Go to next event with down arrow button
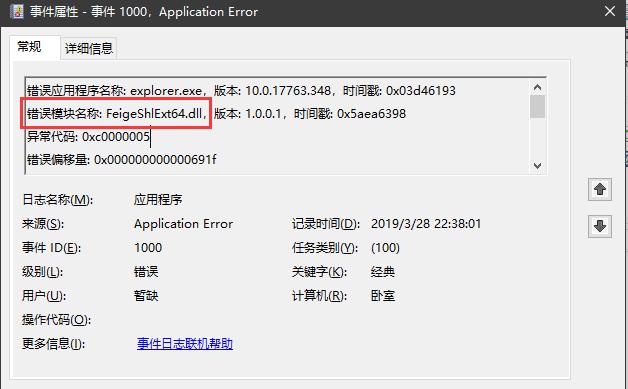The width and height of the screenshot is (628, 389). coord(600,226)
